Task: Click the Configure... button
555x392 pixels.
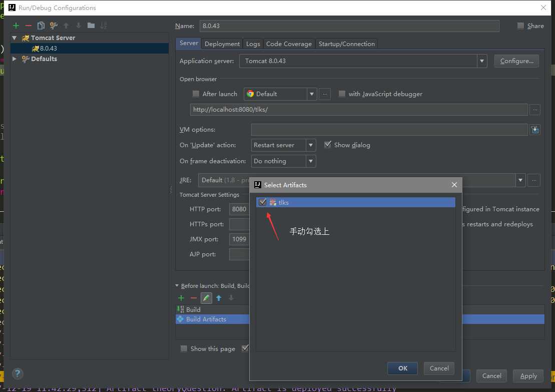Action: pos(516,61)
